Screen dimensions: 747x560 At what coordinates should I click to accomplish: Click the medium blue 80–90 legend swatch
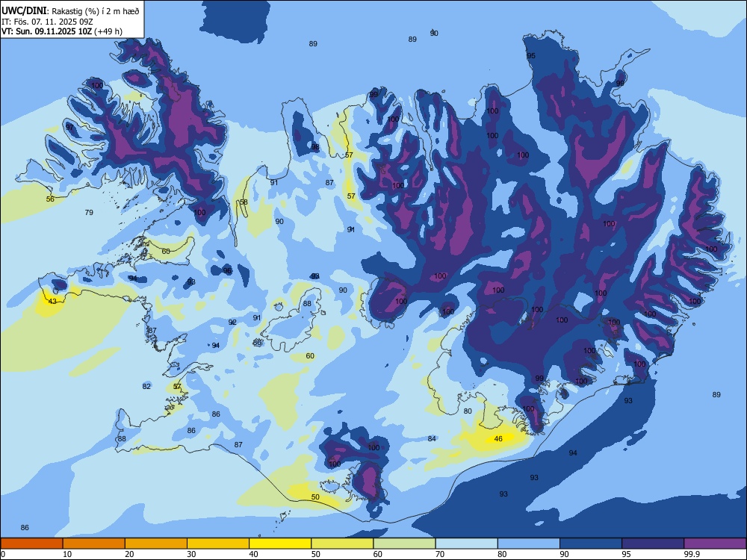click(529, 544)
